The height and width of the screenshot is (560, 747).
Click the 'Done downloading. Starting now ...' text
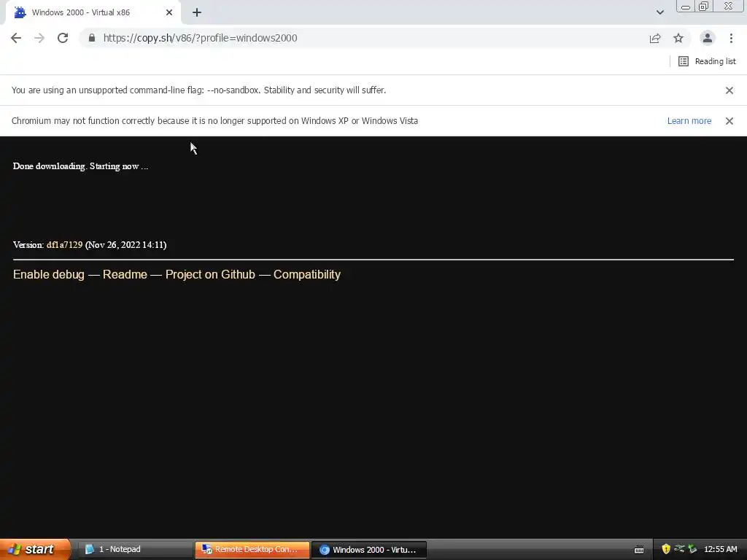pyautogui.click(x=80, y=166)
